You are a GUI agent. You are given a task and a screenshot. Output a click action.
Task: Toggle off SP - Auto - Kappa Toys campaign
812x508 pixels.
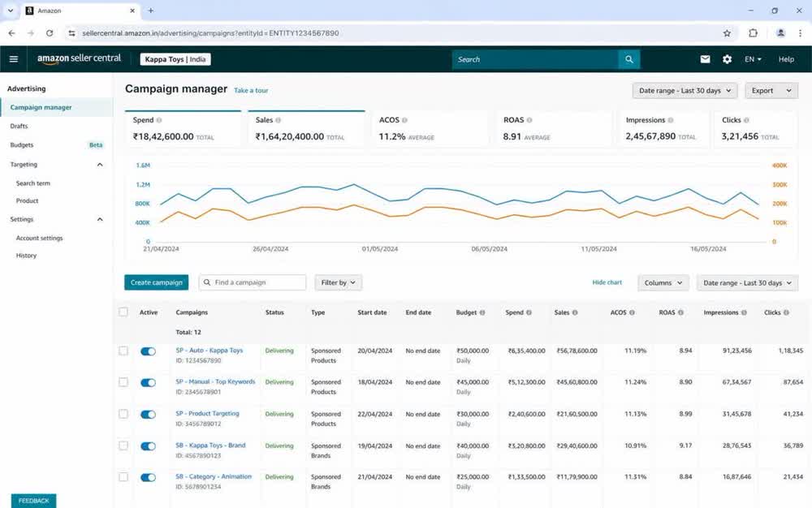point(148,351)
